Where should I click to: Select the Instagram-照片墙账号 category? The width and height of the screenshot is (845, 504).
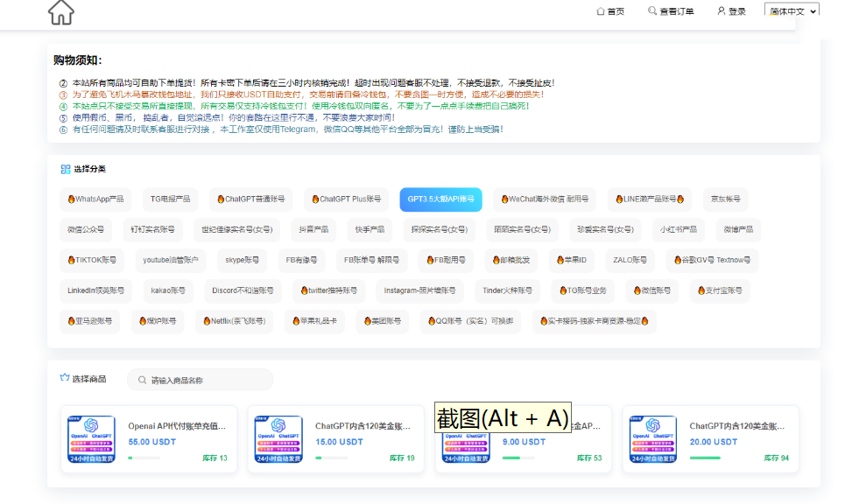[x=419, y=291]
